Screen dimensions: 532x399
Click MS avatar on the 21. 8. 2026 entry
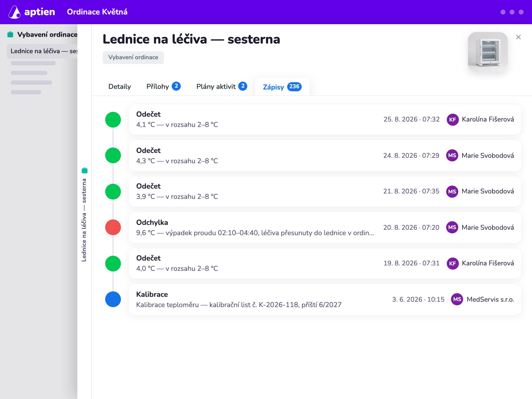pos(452,192)
